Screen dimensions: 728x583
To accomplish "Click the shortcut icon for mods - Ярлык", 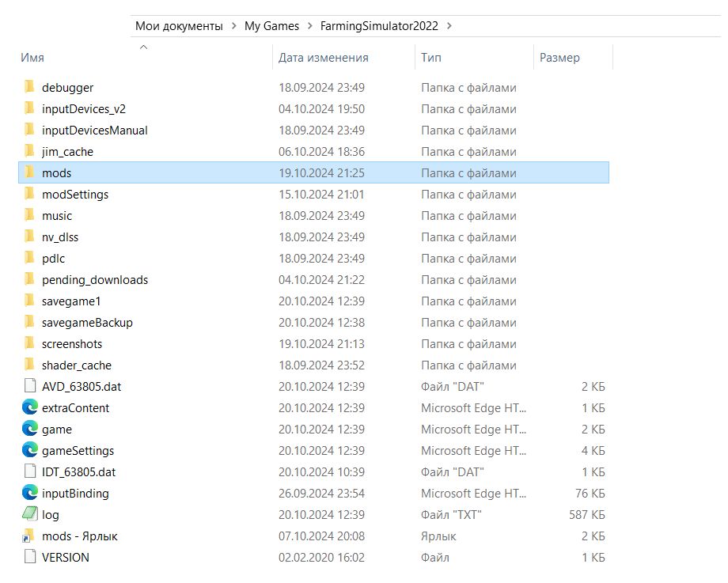I will (x=30, y=536).
